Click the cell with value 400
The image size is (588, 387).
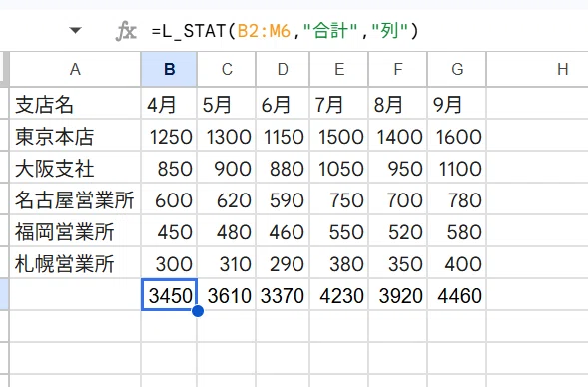(457, 262)
